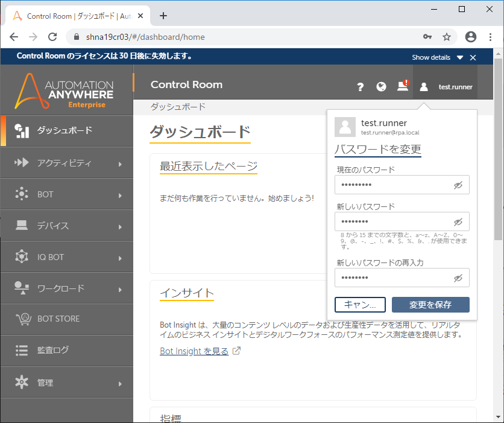This screenshot has width=504, height=423.
Task: Toggle visibility of 新しいパスワードの再入力 field
Action: (x=458, y=278)
